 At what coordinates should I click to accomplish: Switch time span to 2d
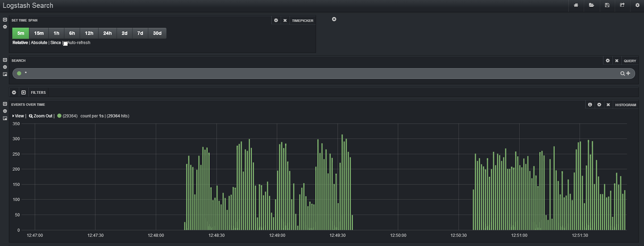pos(124,33)
